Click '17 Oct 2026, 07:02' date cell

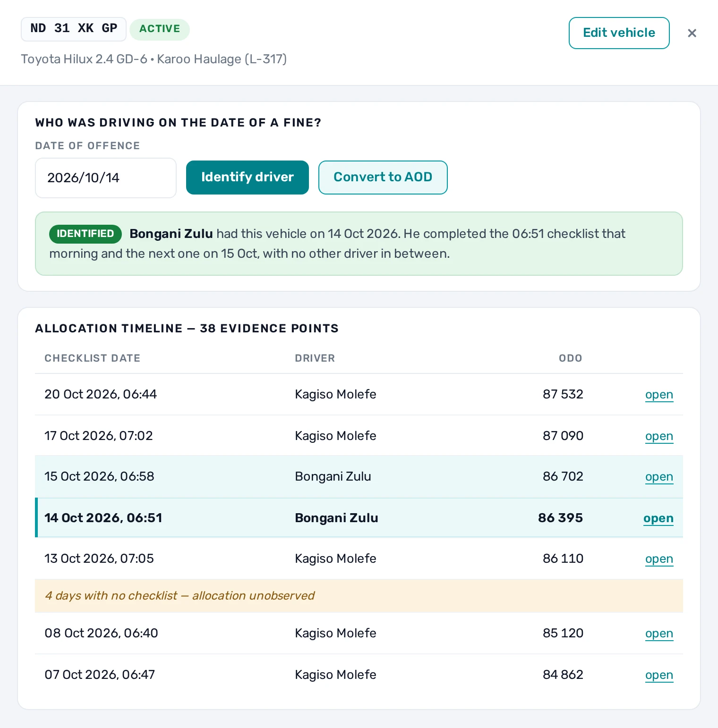[99, 436]
